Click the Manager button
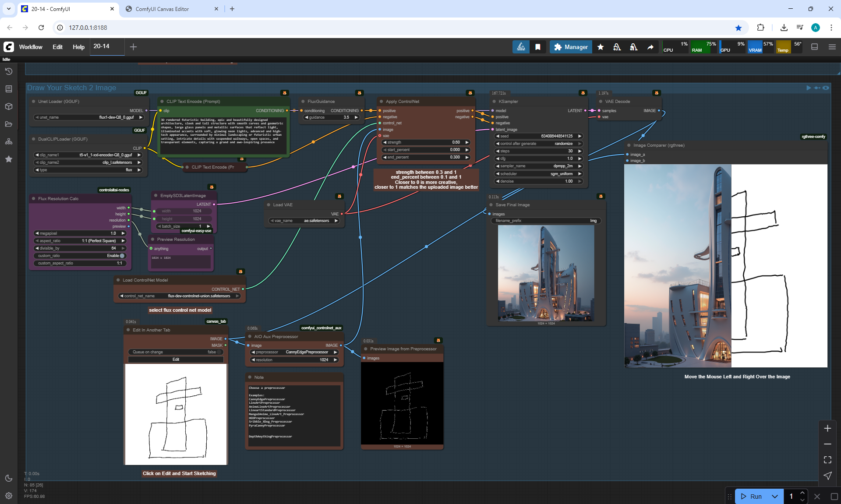This screenshot has width=841, height=504. [x=571, y=47]
